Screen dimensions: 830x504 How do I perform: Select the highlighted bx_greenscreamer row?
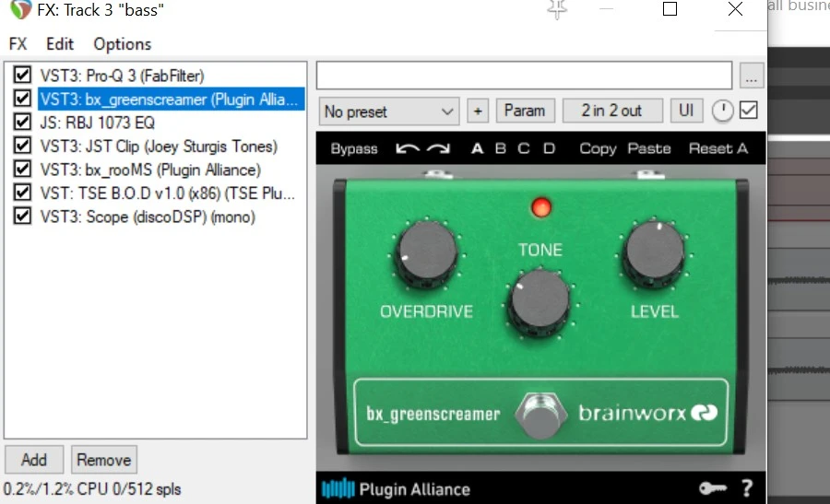click(x=171, y=99)
